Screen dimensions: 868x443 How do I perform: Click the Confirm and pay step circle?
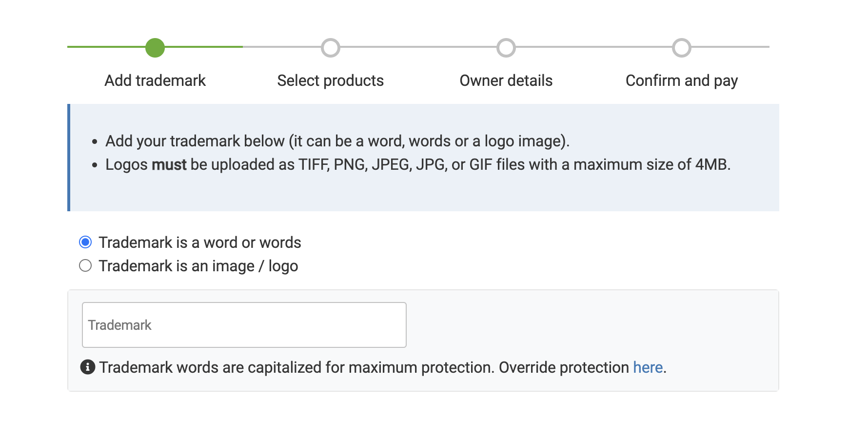682,48
